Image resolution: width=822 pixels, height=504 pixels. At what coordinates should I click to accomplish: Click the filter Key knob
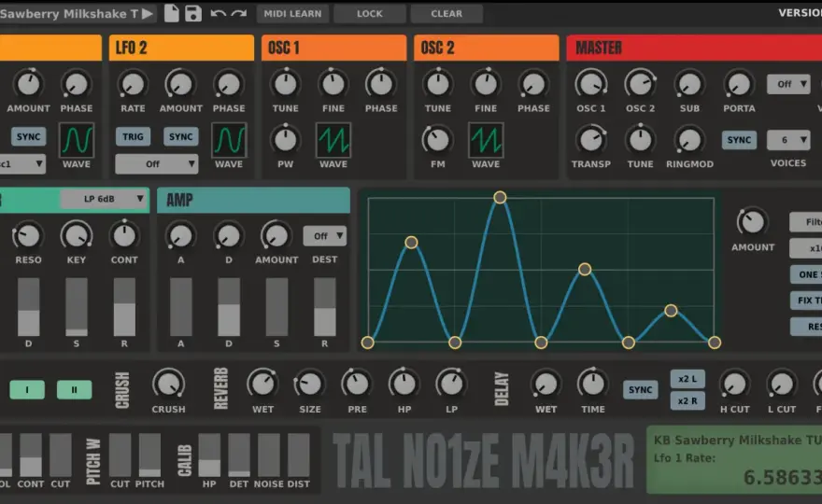76,236
